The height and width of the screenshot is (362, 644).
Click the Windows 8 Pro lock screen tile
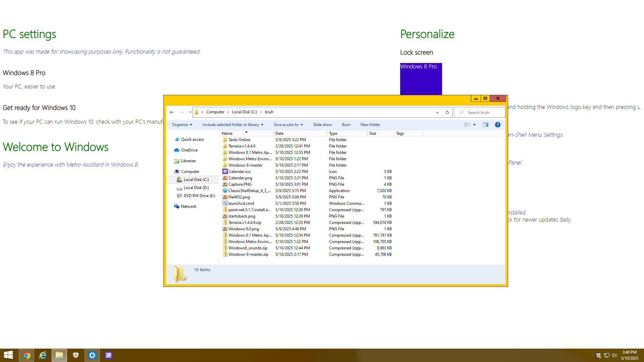tap(421, 79)
